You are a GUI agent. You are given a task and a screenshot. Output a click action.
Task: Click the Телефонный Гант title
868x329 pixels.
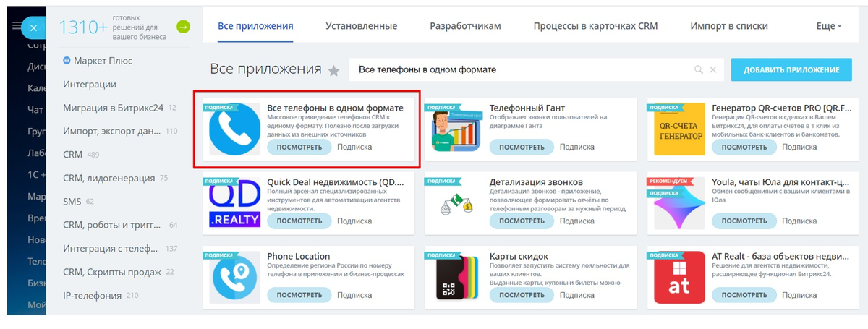point(527,107)
